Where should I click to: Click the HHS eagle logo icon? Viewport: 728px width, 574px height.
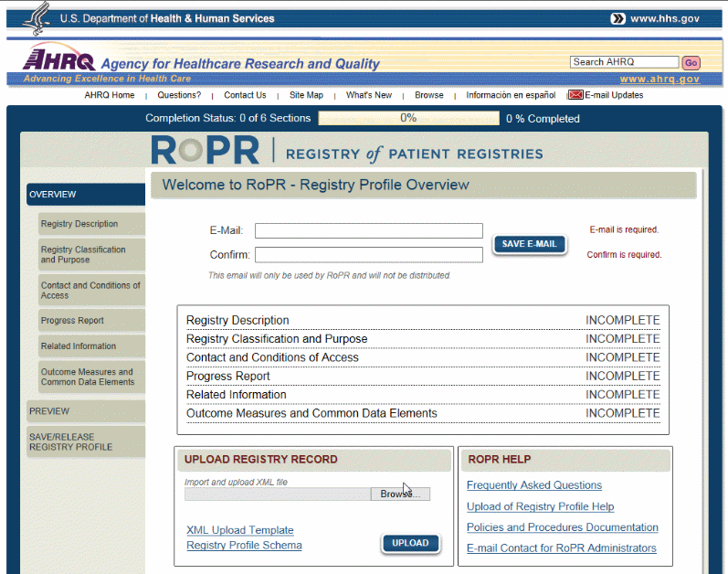pos(37,18)
